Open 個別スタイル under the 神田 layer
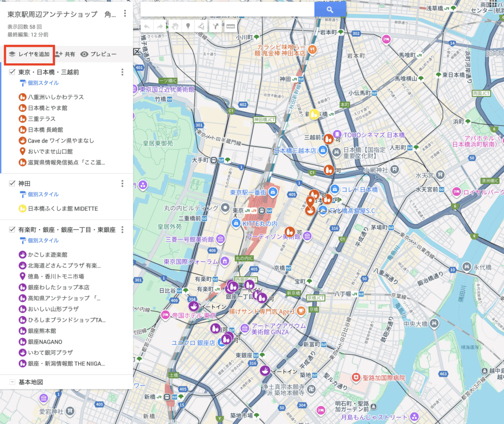This screenshot has height=424, width=504. [43, 195]
